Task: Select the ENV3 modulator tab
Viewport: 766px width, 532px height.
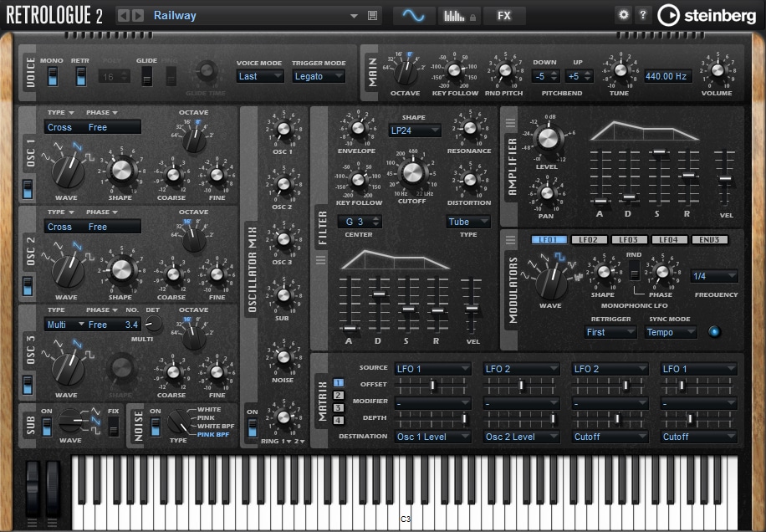Action: click(710, 240)
